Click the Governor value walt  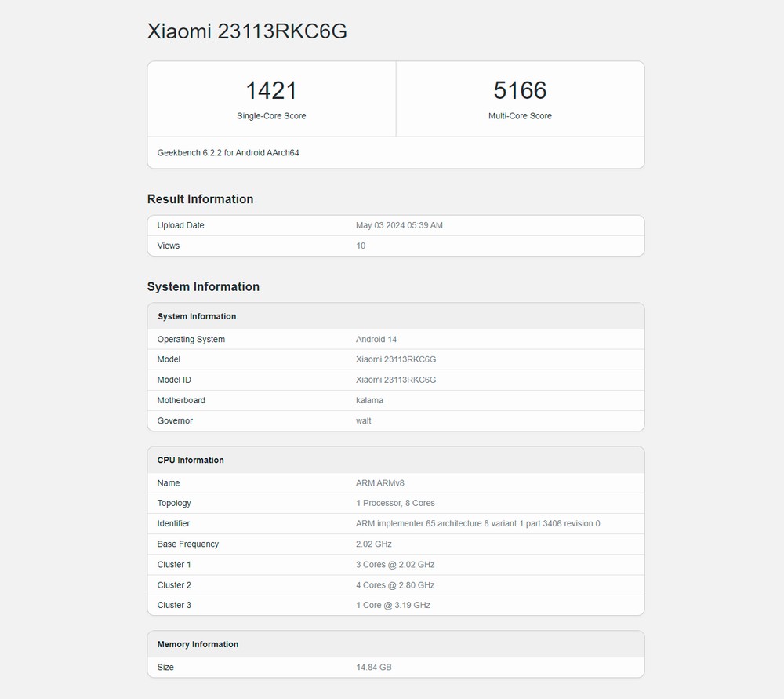(364, 421)
